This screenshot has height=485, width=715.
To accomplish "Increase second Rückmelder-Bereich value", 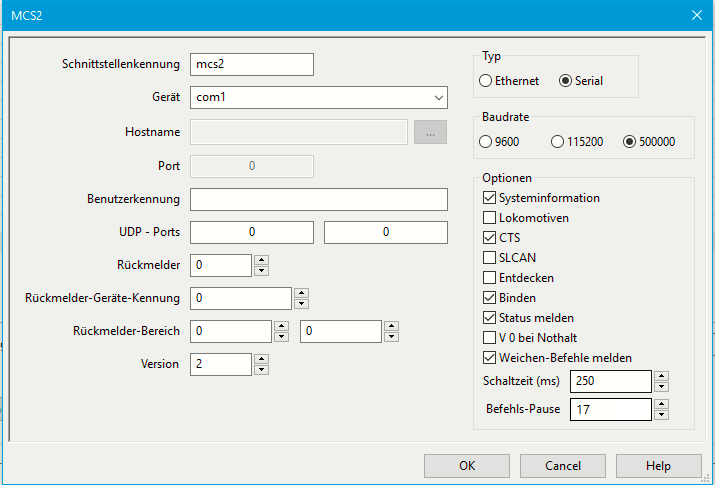I will [x=390, y=326].
